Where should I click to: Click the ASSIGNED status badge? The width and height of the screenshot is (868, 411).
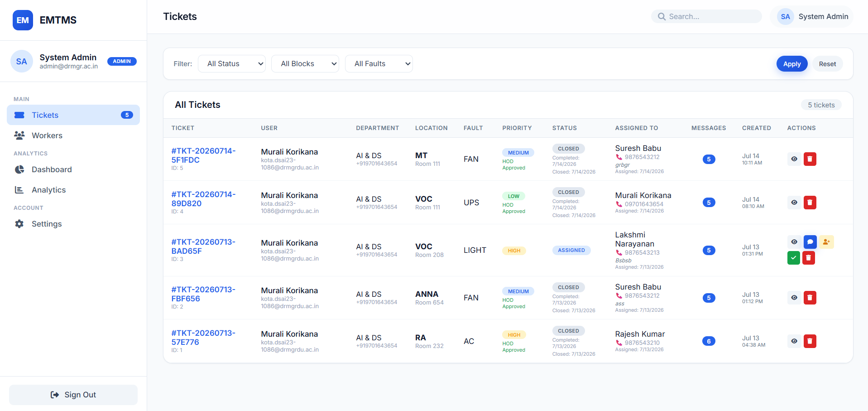[571, 250]
